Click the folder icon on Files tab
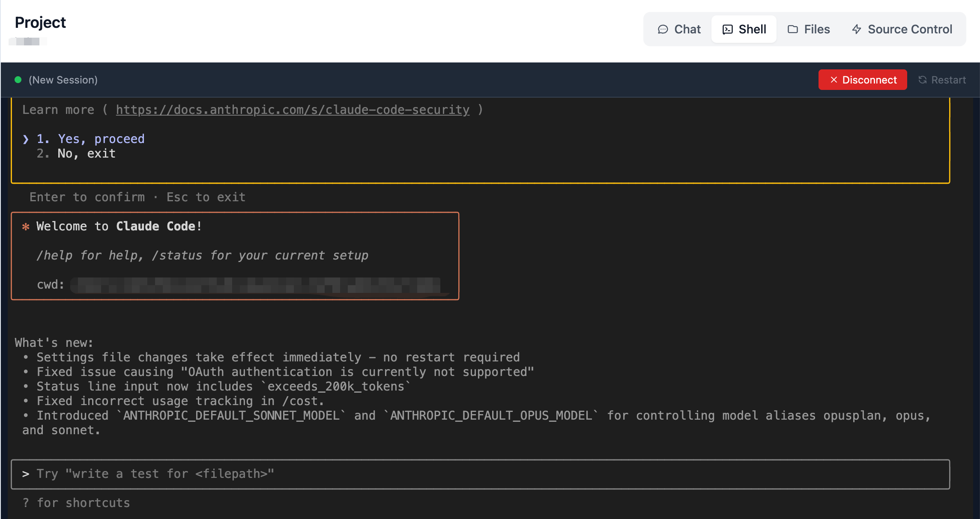 pos(793,29)
